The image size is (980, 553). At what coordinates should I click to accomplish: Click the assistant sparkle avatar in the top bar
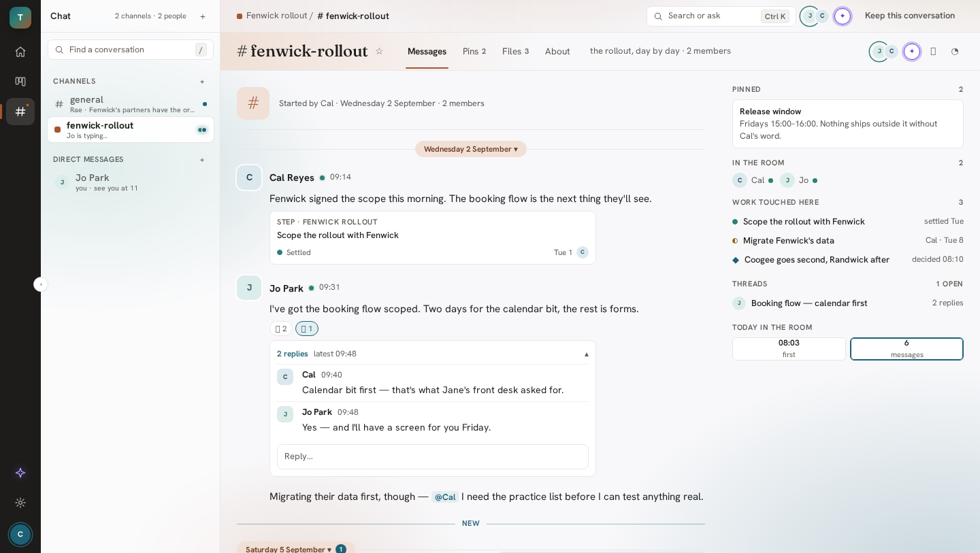click(843, 16)
